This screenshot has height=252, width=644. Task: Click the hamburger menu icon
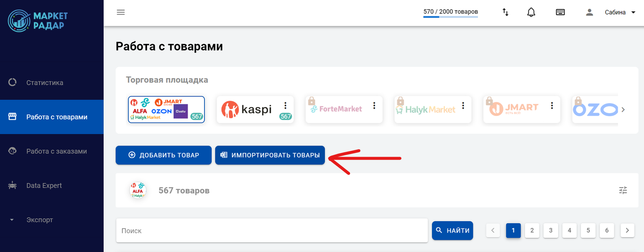[121, 12]
